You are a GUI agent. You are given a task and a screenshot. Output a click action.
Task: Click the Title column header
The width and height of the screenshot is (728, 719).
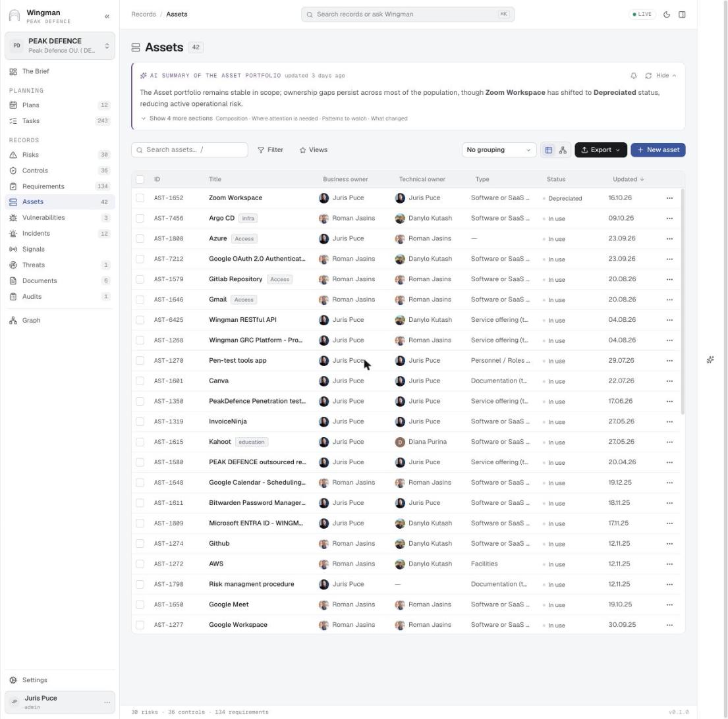215,179
